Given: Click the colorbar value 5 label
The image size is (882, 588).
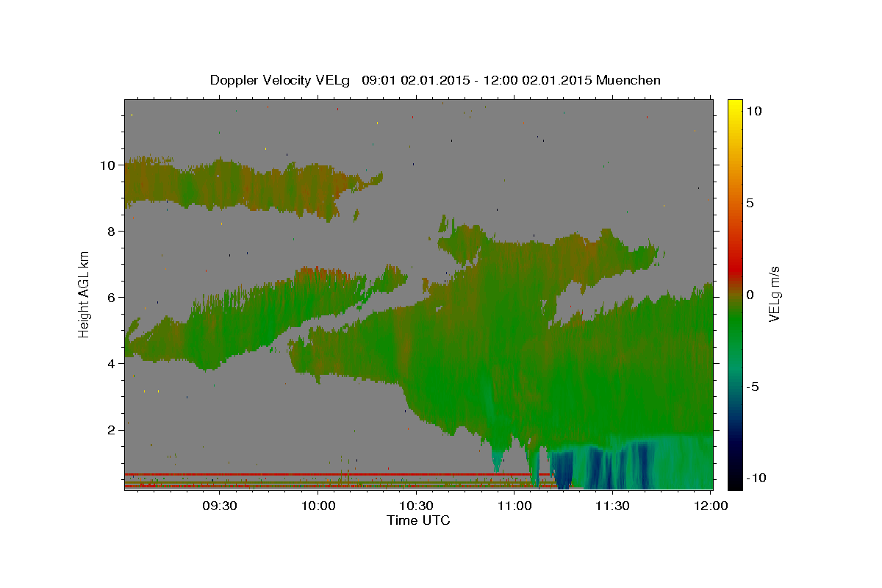Looking at the screenshot, I should click(750, 203).
